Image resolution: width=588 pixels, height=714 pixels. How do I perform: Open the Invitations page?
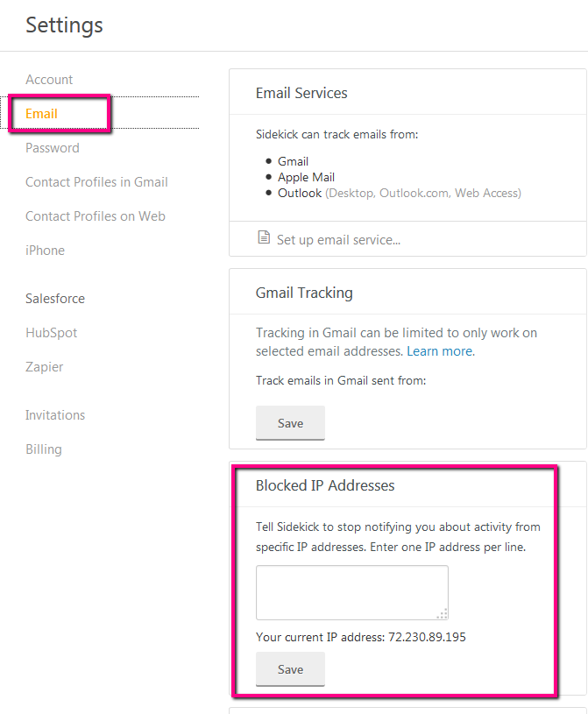(x=55, y=415)
